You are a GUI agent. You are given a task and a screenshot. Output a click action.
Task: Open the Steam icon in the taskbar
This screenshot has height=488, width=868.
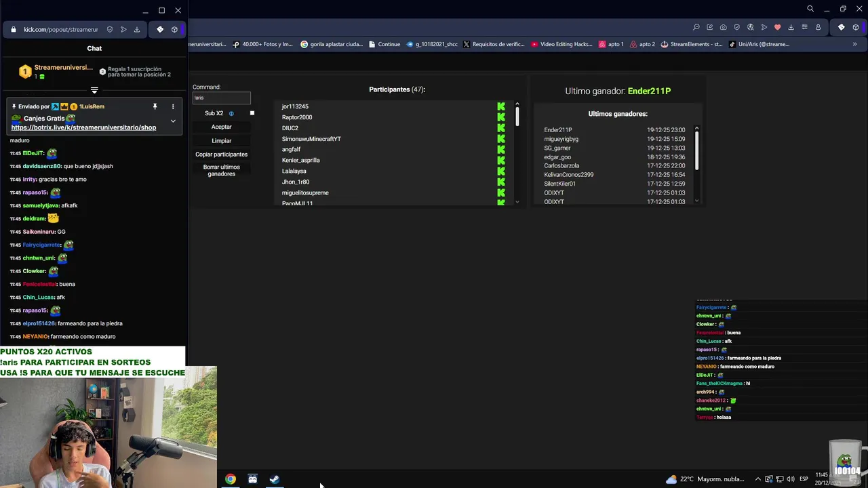[274, 479]
